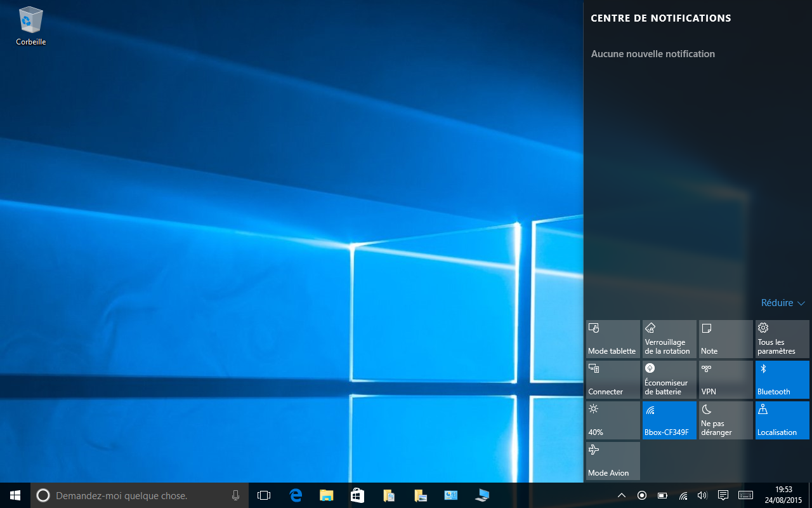The width and height of the screenshot is (812, 508).
Task: Click the CENTRE DE NOTIFICATIONS heading
Action: (660, 18)
